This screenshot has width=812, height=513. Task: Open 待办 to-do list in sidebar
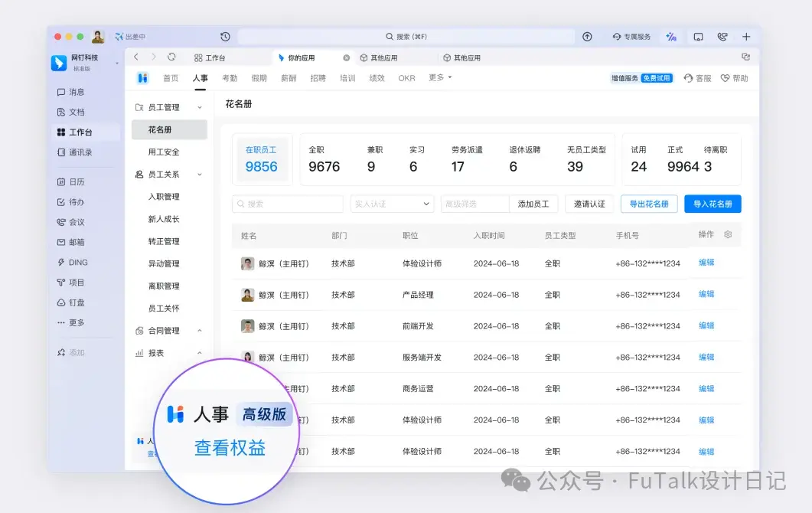[71, 202]
